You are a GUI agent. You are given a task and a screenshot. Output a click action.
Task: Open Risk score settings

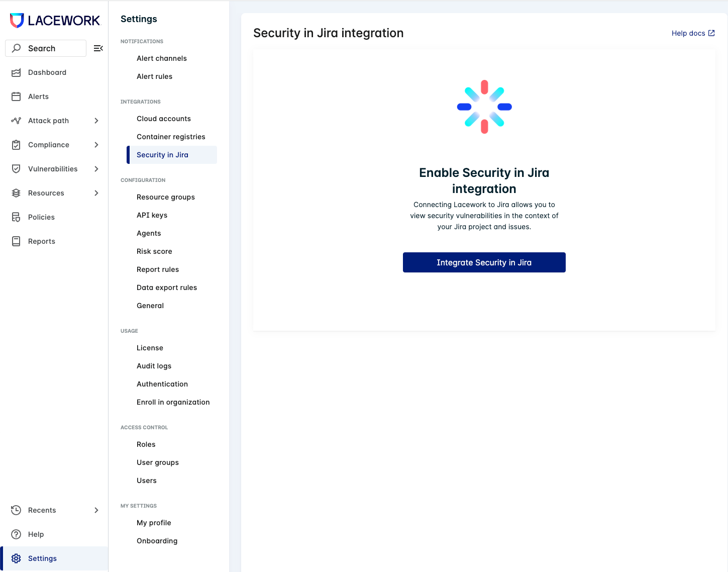[x=154, y=251]
